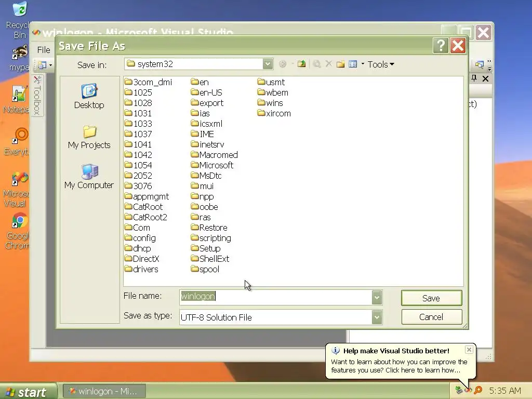The image size is (532, 399).
Task: Open the Start menu
Action: [x=29, y=392]
